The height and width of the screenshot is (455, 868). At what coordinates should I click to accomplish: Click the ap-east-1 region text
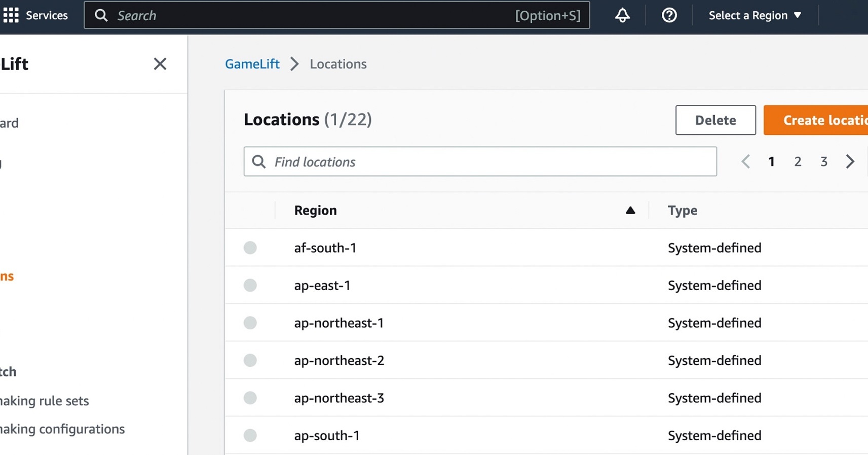point(322,285)
